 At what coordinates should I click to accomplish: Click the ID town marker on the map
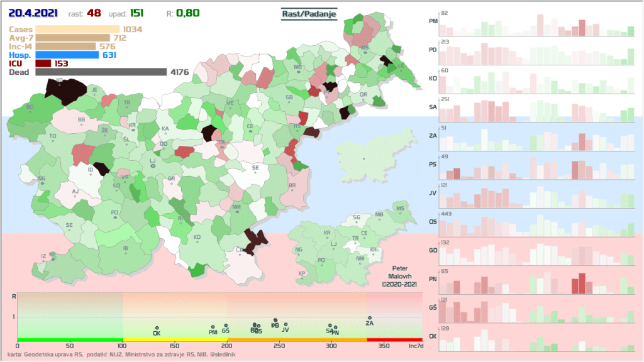click(x=91, y=173)
